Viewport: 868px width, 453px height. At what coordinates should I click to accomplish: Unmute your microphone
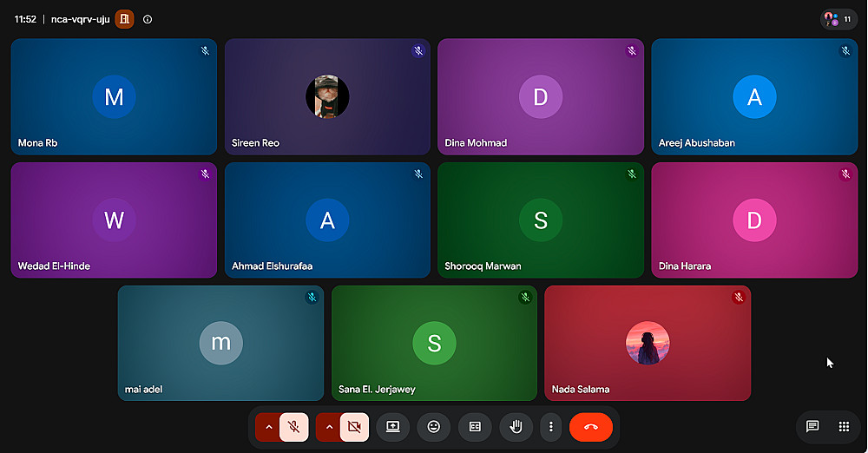[x=294, y=427]
